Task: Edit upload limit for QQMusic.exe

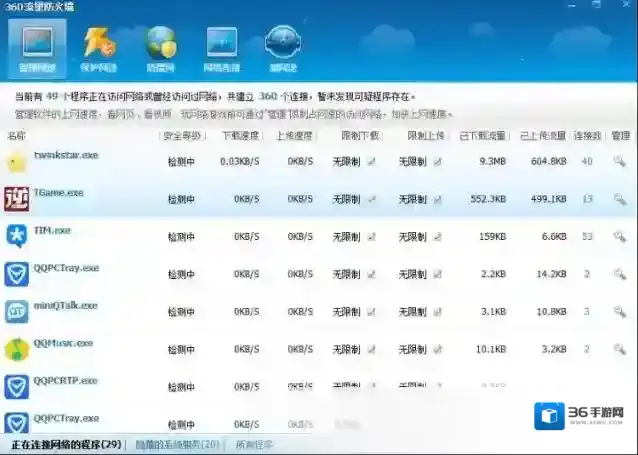Action: [x=437, y=349]
